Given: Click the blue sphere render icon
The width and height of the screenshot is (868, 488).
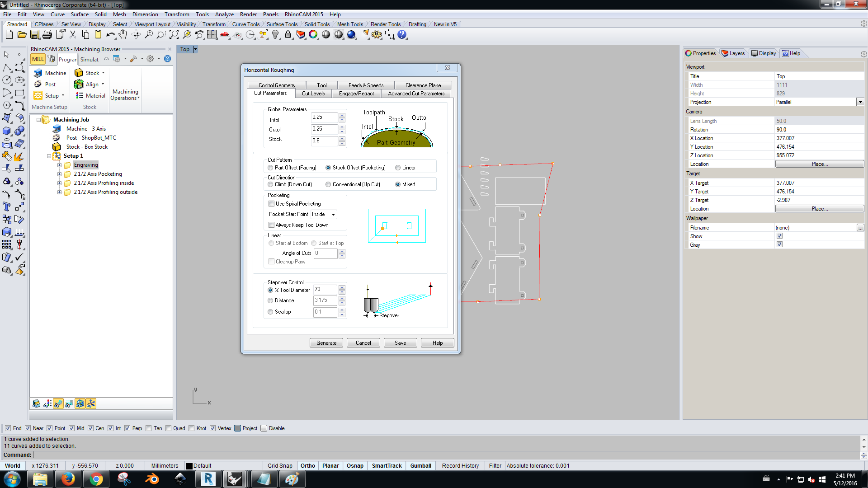Looking at the screenshot, I should pos(351,35).
